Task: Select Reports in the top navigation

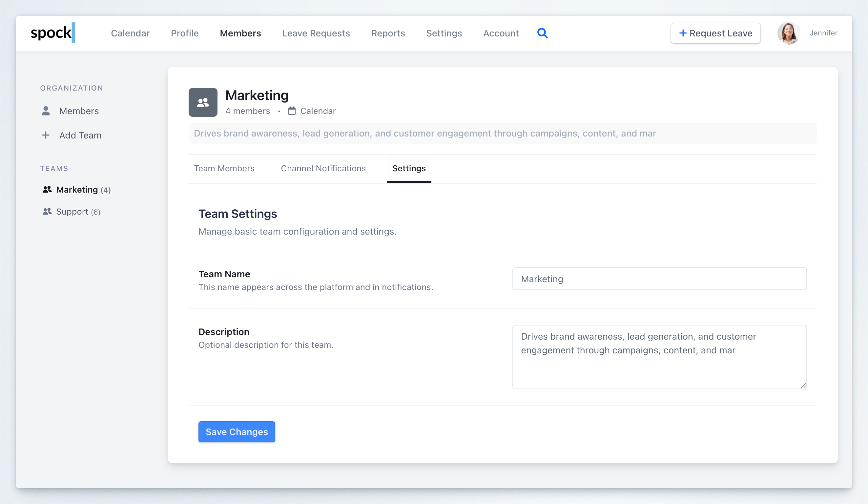Action: pyautogui.click(x=388, y=33)
